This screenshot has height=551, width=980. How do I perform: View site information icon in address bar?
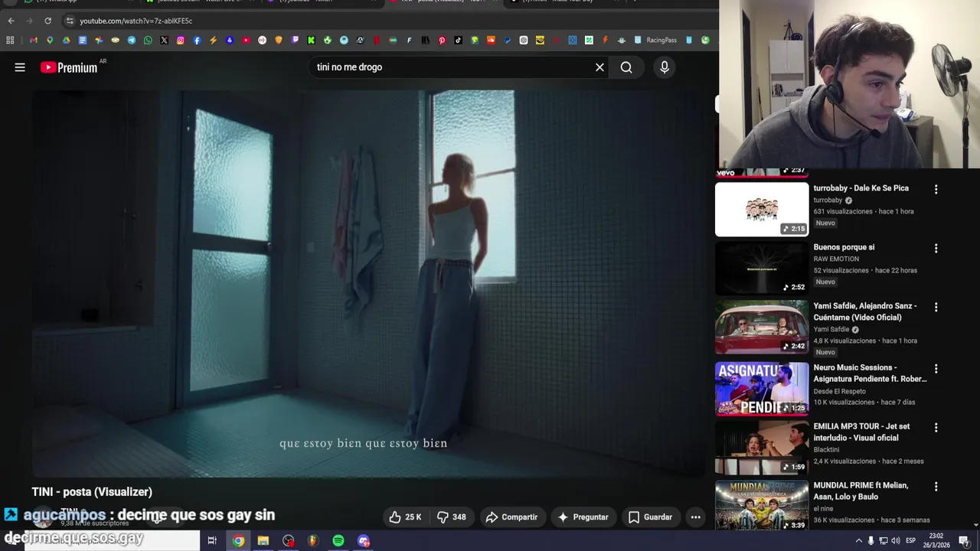pos(70,21)
